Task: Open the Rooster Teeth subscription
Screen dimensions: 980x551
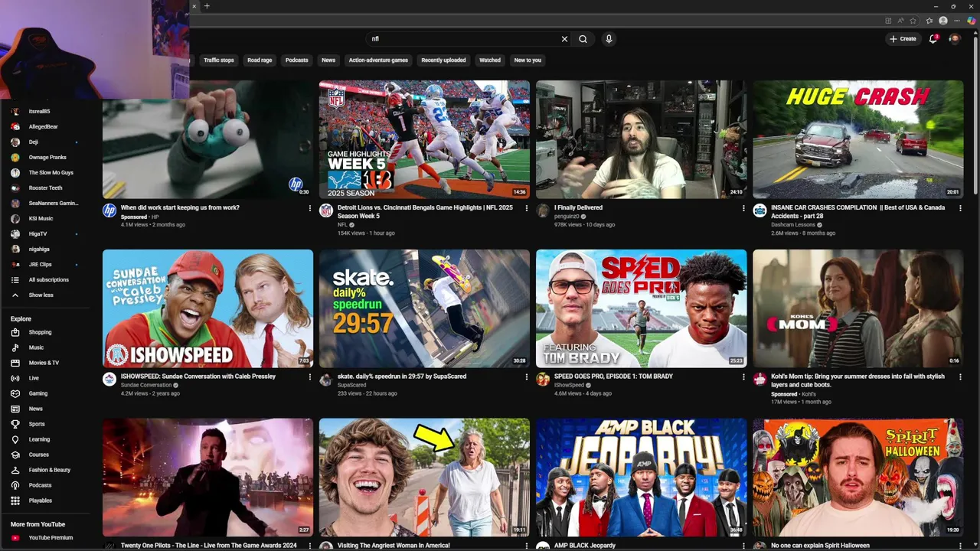Action: click(46, 187)
